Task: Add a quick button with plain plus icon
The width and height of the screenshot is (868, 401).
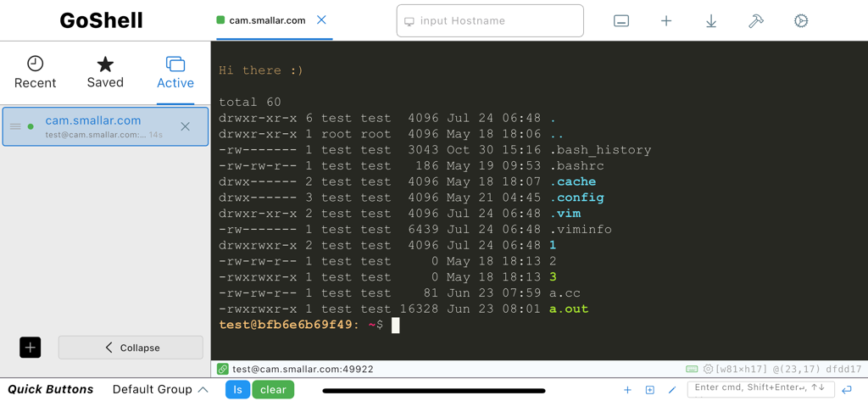Action: coord(627,390)
